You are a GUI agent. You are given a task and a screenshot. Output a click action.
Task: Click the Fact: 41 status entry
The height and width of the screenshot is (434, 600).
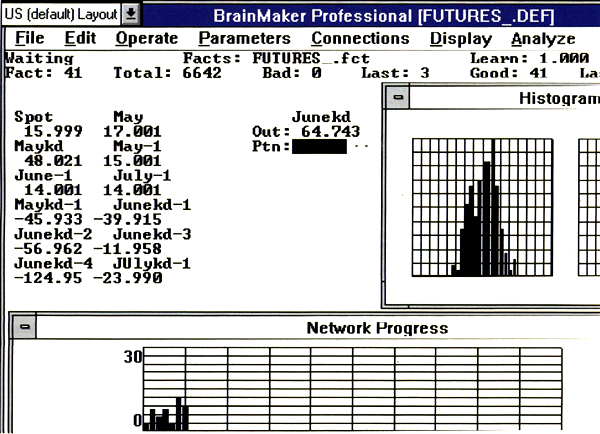click(x=44, y=73)
